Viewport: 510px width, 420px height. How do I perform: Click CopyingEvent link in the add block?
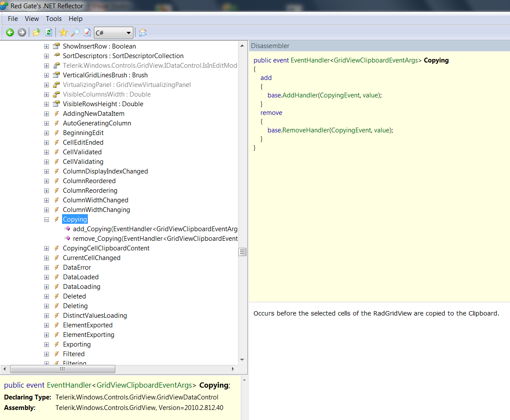pos(340,95)
